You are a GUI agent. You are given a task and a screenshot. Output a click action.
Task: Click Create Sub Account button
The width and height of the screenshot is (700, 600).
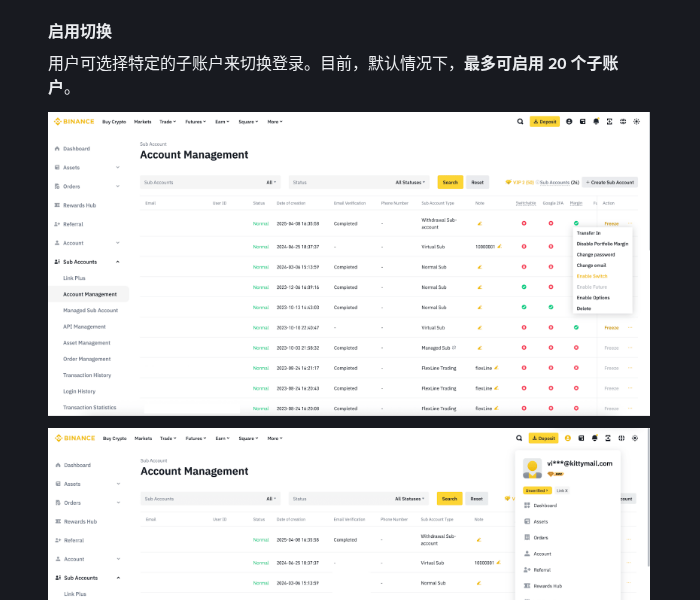610,182
